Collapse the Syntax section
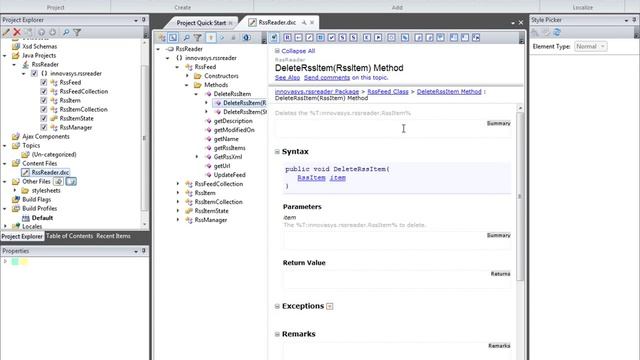640x360 pixels. pyautogui.click(x=277, y=151)
